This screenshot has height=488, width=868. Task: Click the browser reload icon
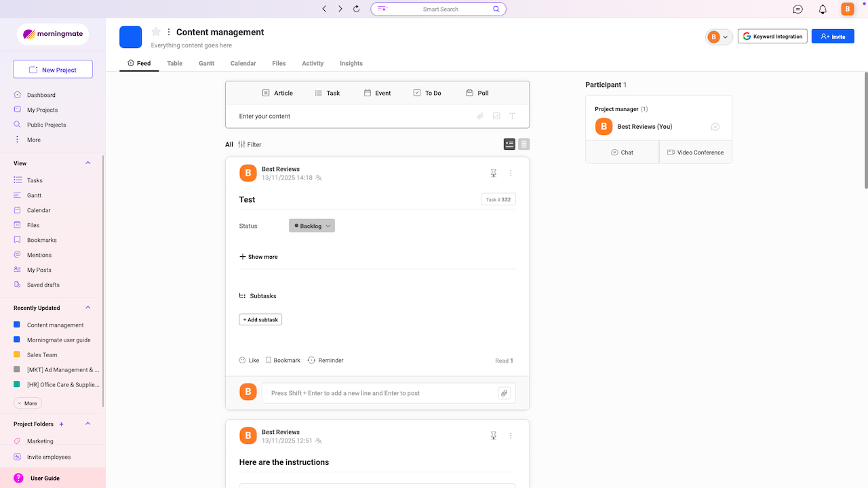click(357, 9)
